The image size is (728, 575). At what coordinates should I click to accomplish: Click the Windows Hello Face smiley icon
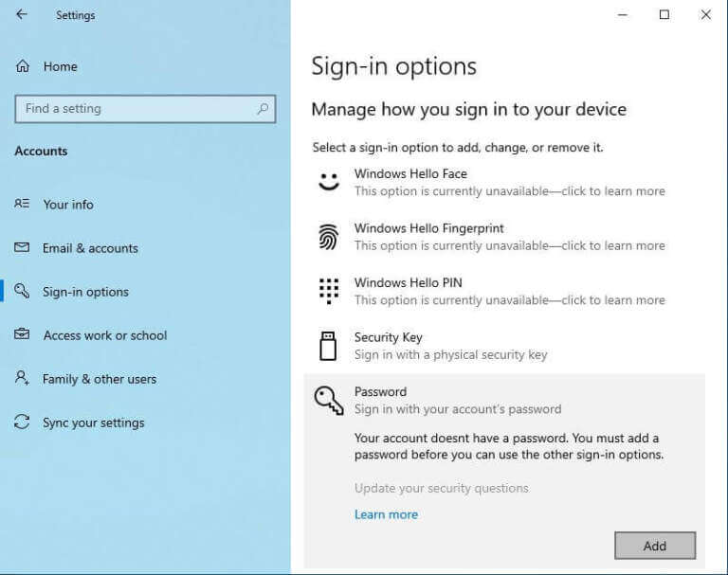328,182
